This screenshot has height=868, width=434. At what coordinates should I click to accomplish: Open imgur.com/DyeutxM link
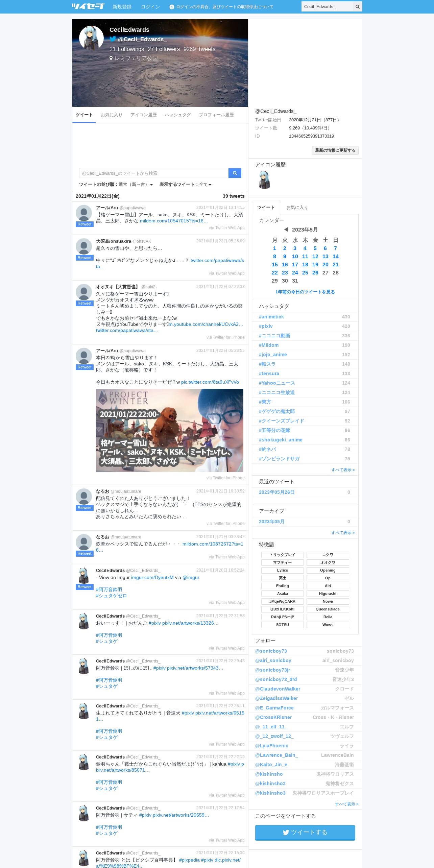pos(152,577)
